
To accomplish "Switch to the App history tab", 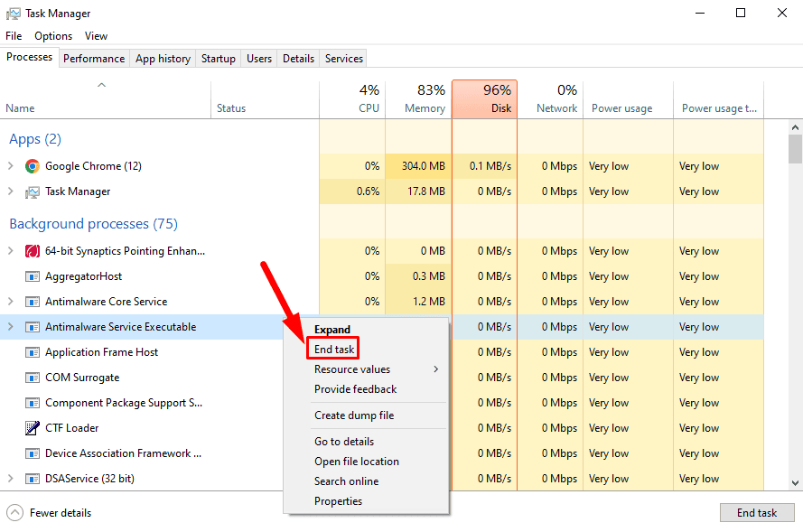I will click(163, 59).
